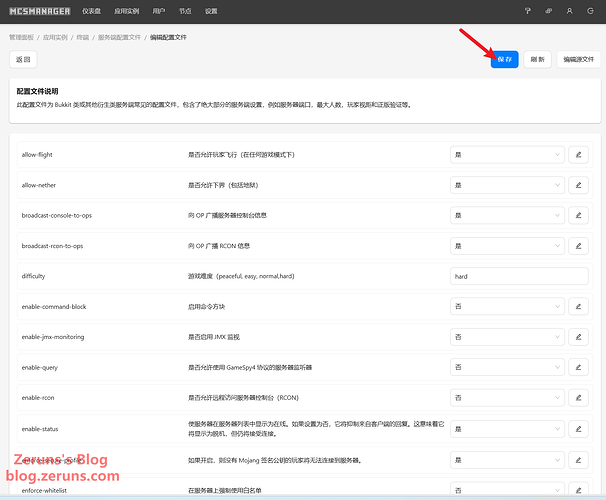Click the broadcast-console-to-ops setting name
This screenshot has width=606, height=500.
click(x=57, y=215)
